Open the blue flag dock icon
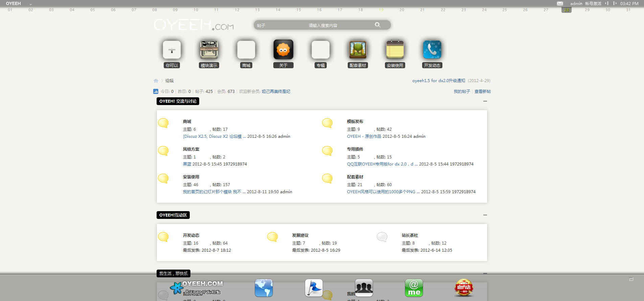This screenshot has height=301, width=644. 314,288
